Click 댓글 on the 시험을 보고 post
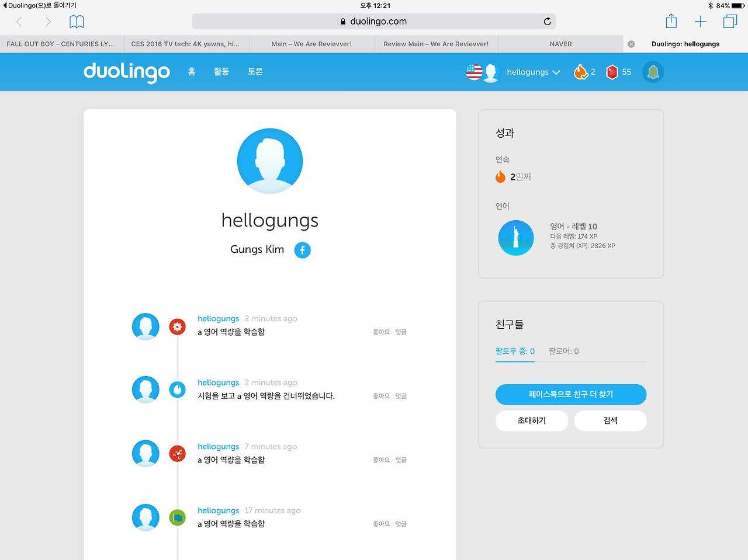The image size is (748, 560). pyautogui.click(x=401, y=396)
